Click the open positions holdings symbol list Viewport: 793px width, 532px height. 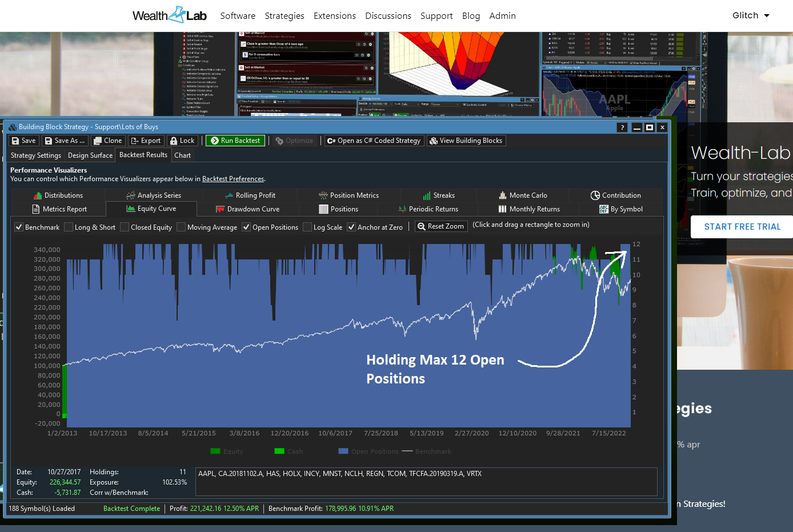[426, 481]
